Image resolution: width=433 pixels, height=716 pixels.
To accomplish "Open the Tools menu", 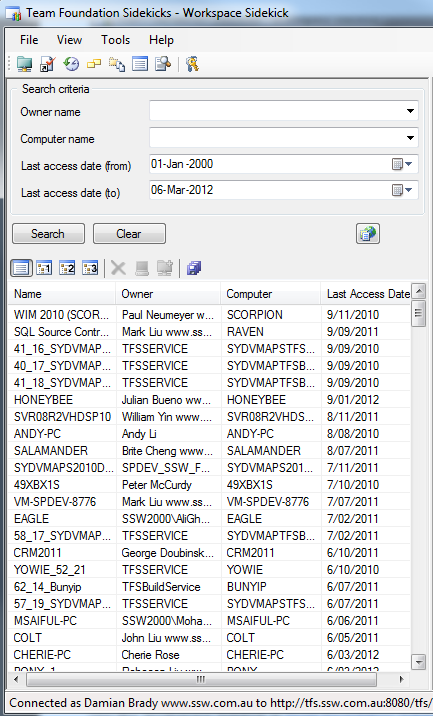I will [x=116, y=40].
